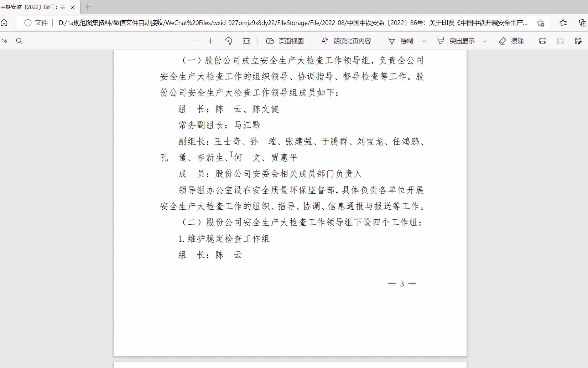This screenshot has height=368, width=588.
Task: Open the search within document tool
Action: (x=19, y=41)
